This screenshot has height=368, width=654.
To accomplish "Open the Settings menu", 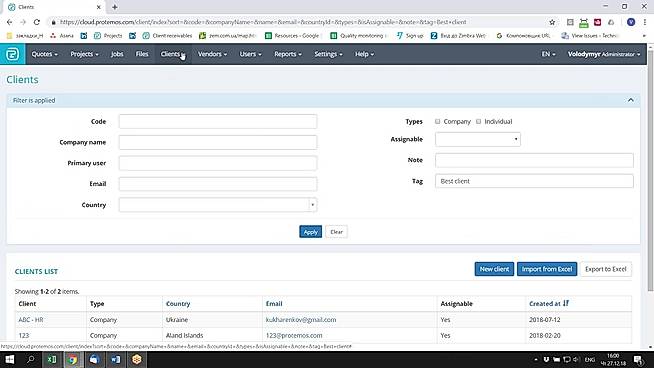I will pos(328,54).
